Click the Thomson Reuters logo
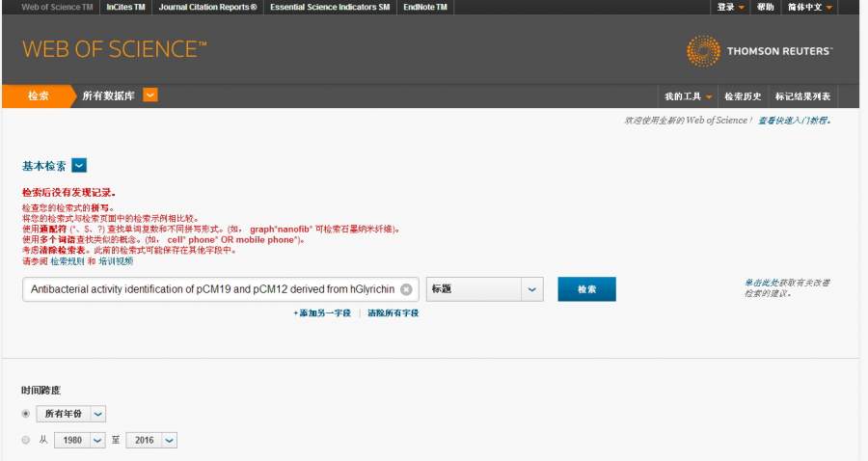Screen dimensions: 868x461 pyautogui.click(x=759, y=51)
